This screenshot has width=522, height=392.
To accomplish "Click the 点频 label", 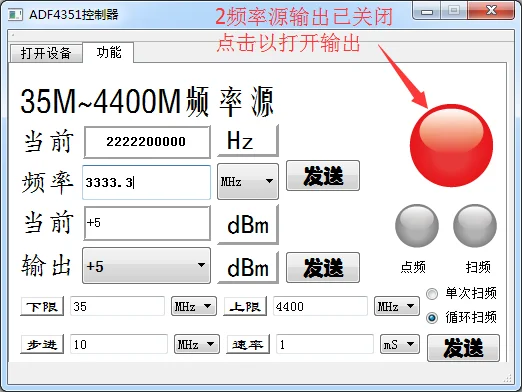I will click(x=413, y=267).
